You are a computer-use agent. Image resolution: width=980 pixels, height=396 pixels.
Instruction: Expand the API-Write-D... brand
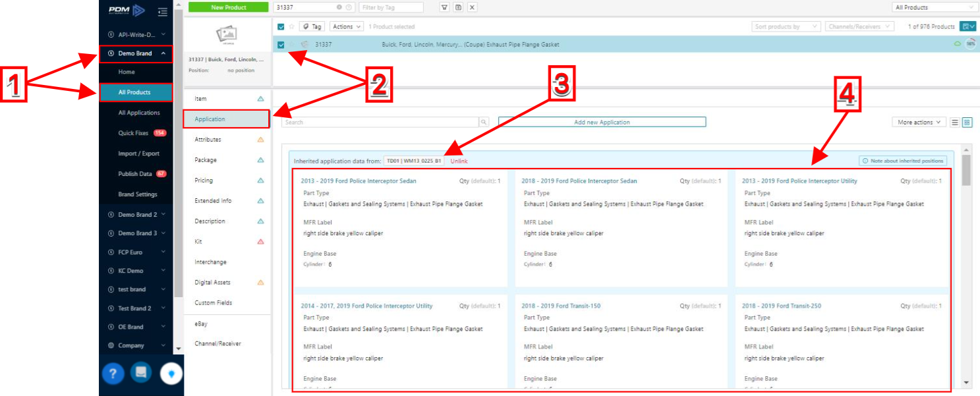coord(136,34)
